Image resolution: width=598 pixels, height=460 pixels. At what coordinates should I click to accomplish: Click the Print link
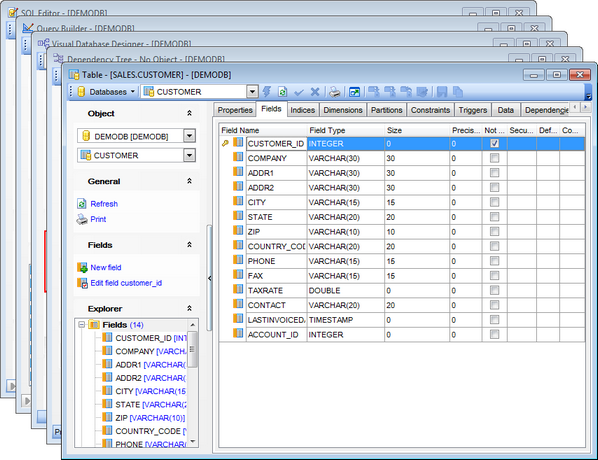click(98, 219)
